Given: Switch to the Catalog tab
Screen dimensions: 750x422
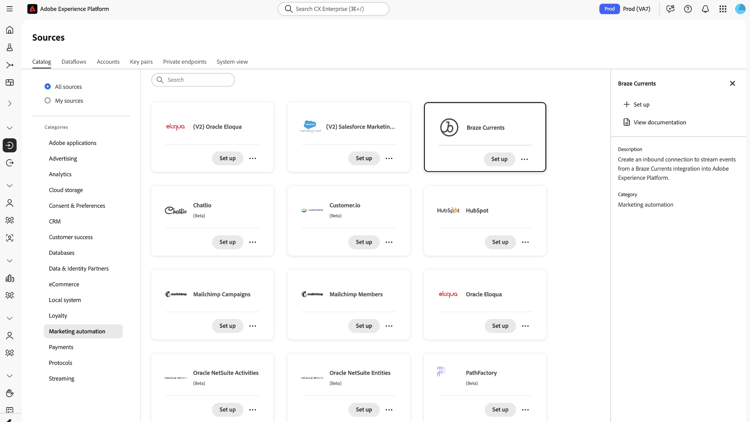Looking at the screenshot, I should (42, 62).
